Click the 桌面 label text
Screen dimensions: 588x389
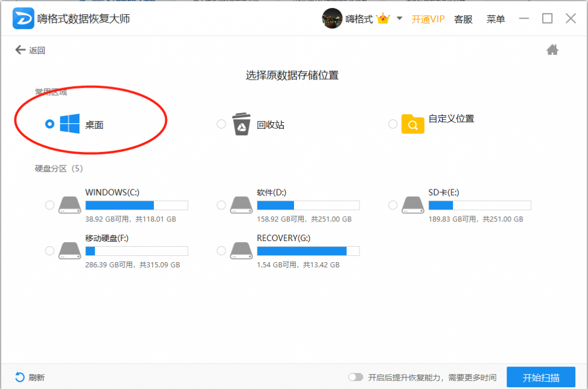tap(94, 125)
